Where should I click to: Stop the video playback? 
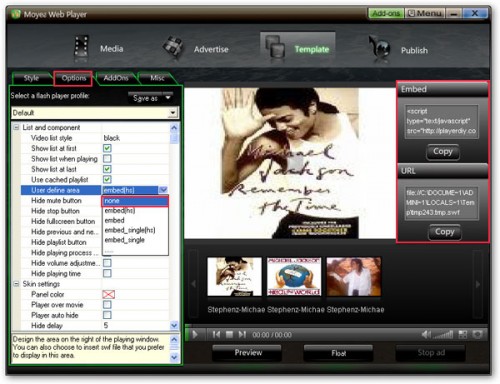pyautogui.click(x=229, y=334)
